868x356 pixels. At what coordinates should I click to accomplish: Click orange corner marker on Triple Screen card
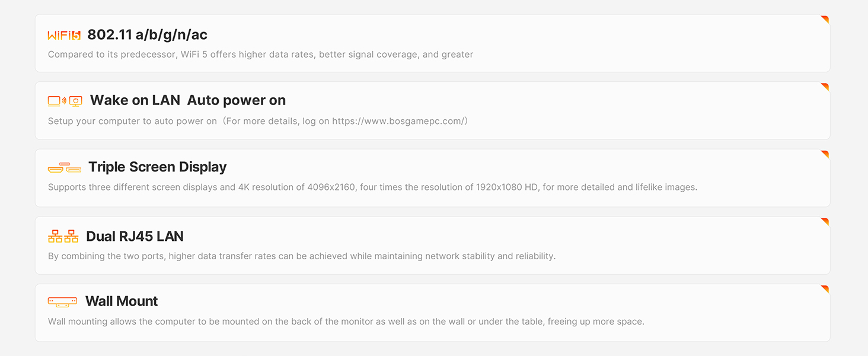pos(825,154)
